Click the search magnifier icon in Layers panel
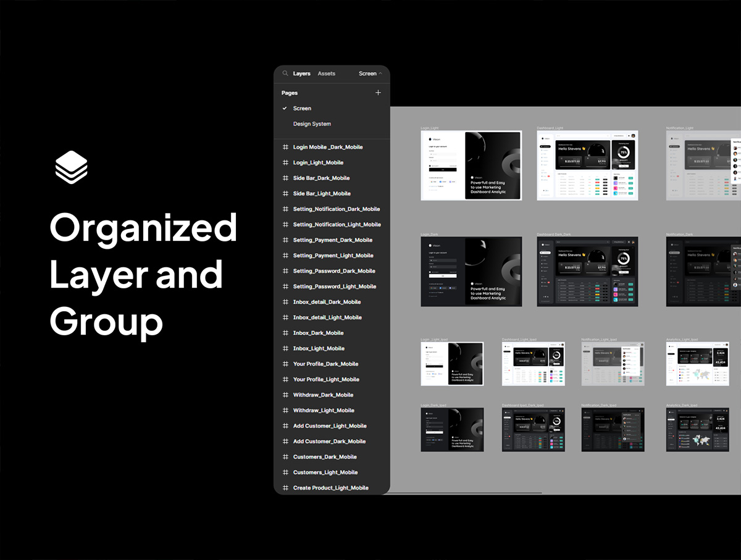This screenshot has width=741, height=560. 285,73
